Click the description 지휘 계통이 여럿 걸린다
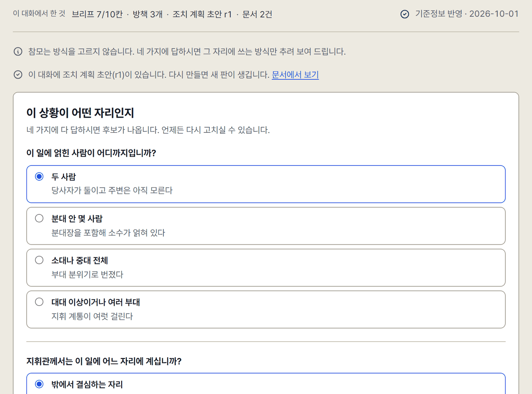The width and height of the screenshot is (532, 394). click(x=92, y=316)
